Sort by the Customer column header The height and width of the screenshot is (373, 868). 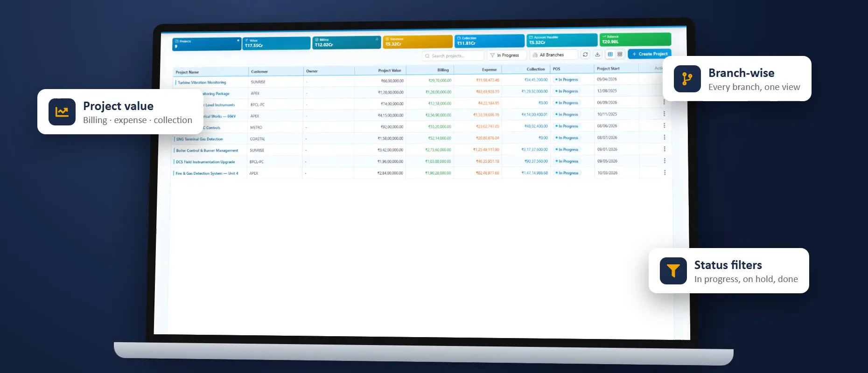(x=259, y=71)
